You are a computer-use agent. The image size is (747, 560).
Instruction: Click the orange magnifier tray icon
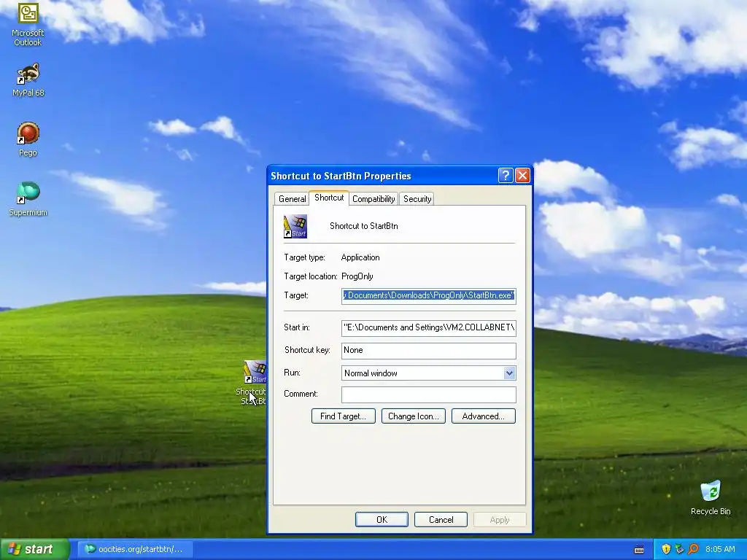pos(693,549)
